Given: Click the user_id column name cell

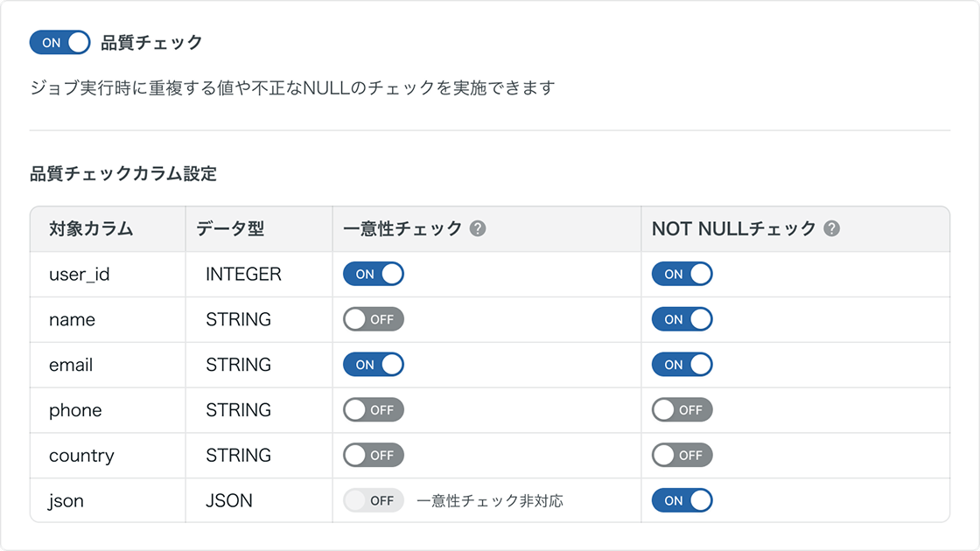Looking at the screenshot, I should [80, 275].
